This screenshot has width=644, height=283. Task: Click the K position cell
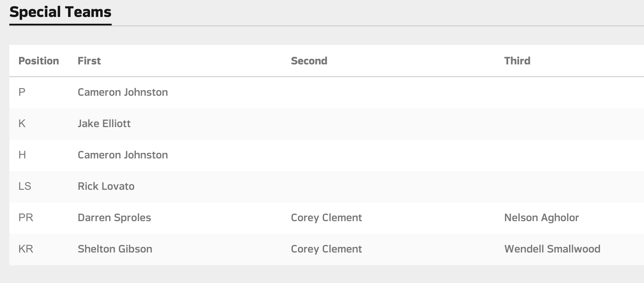tap(22, 124)
